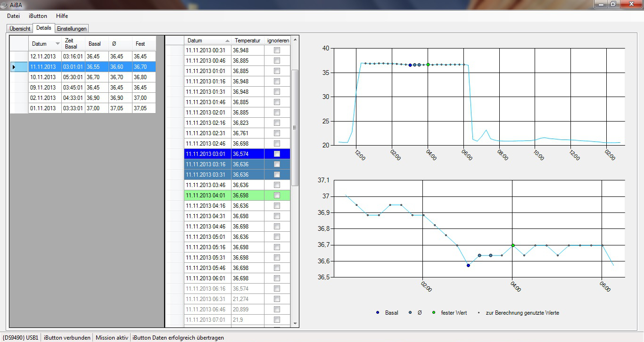The height and width of the screenshot is (342, 644).
Task: Click the green fester Wert point in lower chart
Action: (513, 245)
